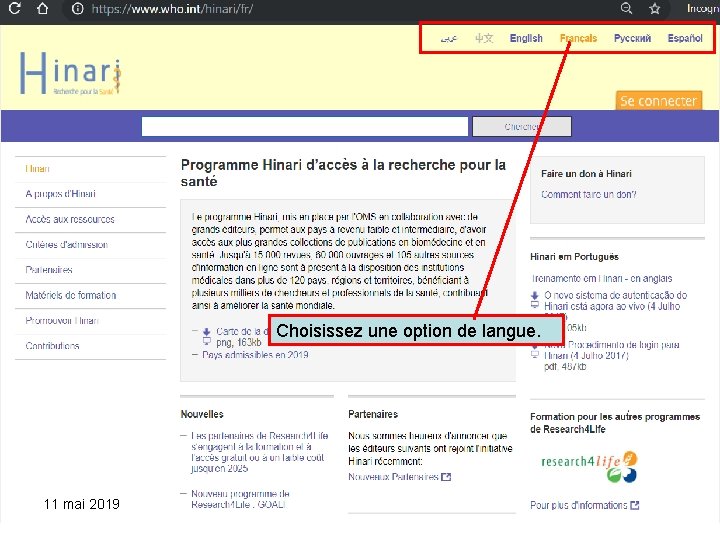Click the research4life logo
Screen dimensions: 720x540
[589, 466]
